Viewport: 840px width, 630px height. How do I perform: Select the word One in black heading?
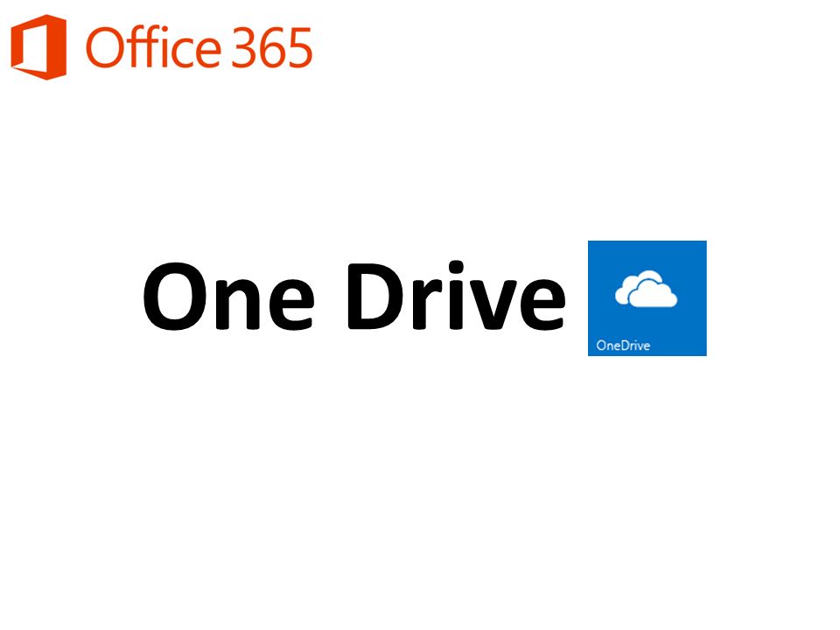[x=228, y=297]
